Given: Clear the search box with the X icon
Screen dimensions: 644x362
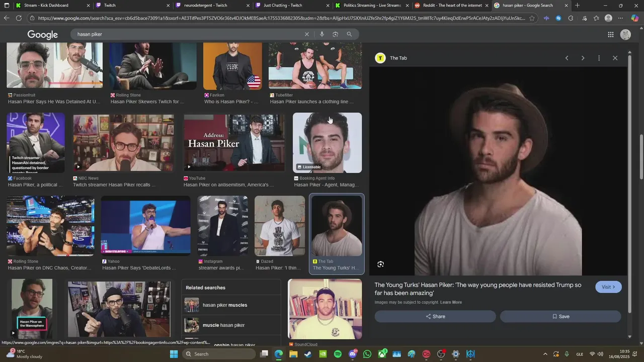Looking at the screenshot, I should [306, 34].
